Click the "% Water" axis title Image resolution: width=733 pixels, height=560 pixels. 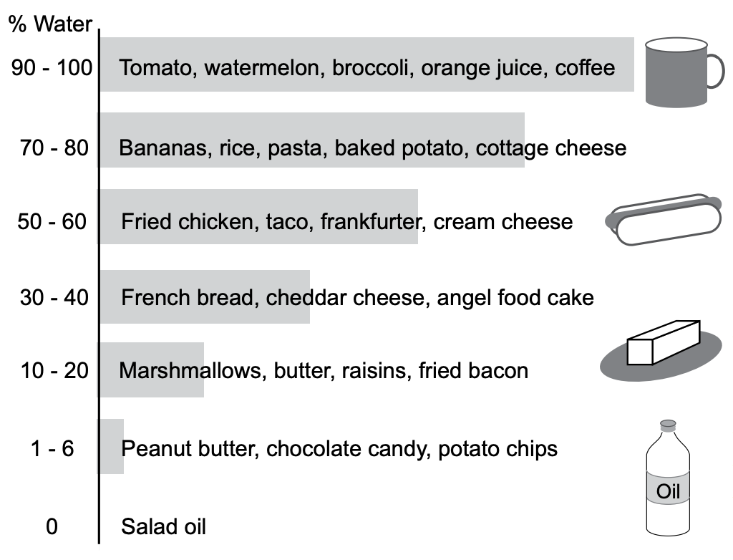(50, 24)
